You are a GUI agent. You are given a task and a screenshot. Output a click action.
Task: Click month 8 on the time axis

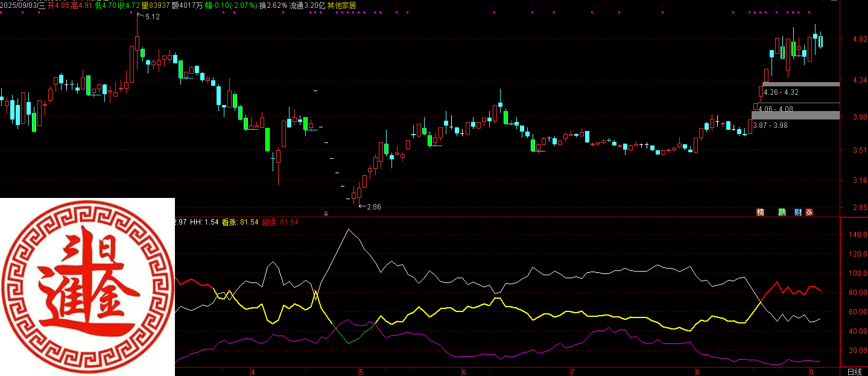(697, 372)
